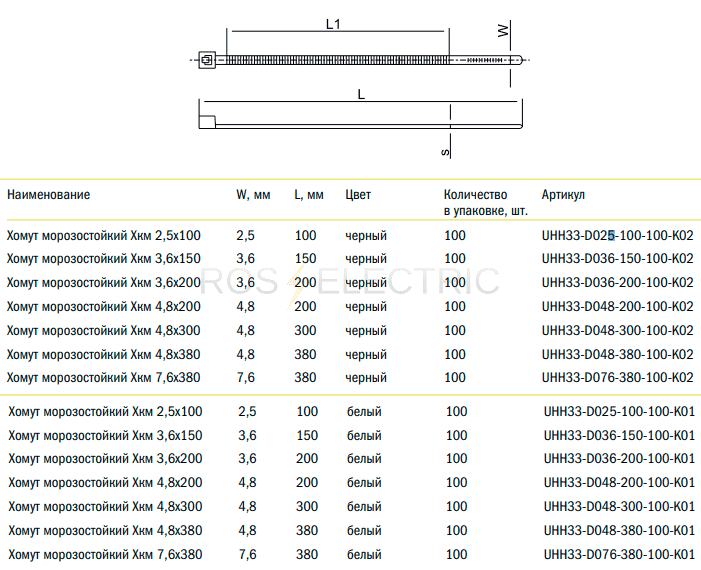
Task: Click name 'Хомут морозостойкий Хкм 7,6x380' in black rows
Action: coord(104,378)
